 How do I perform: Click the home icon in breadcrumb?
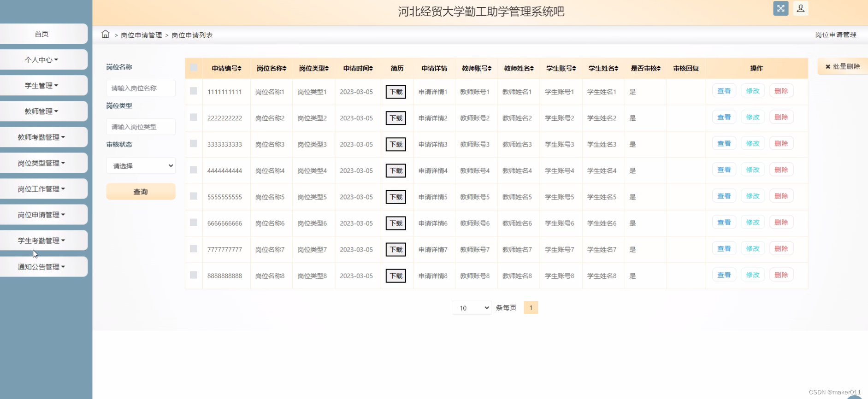click(x=106, y=34)
